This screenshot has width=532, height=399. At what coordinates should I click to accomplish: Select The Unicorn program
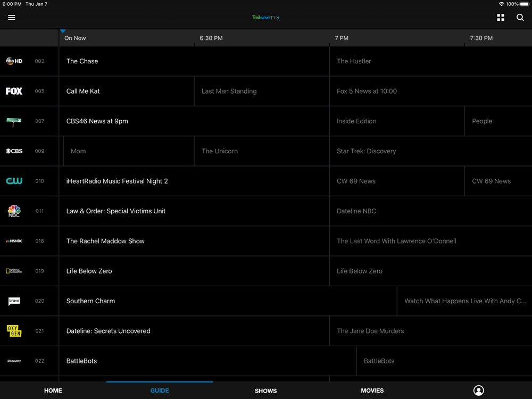click(x=262, y=151)
